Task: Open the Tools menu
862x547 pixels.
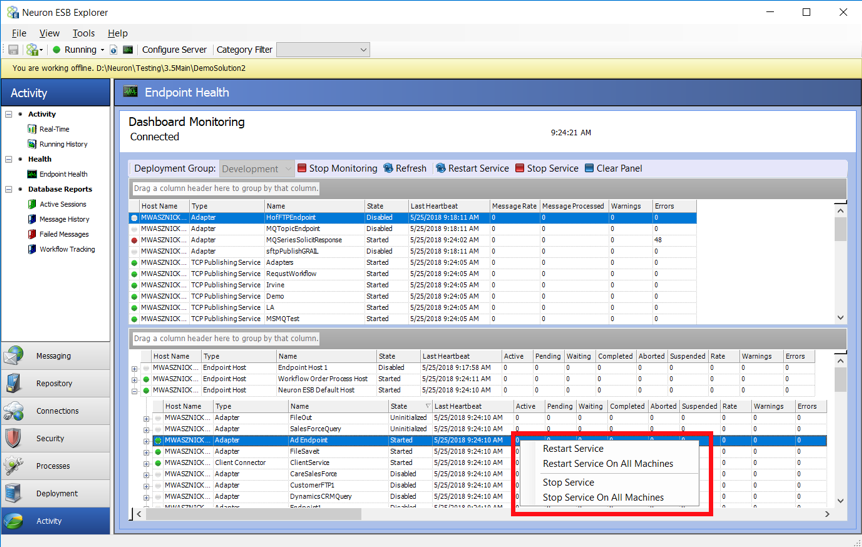Action: pos(84,33)
